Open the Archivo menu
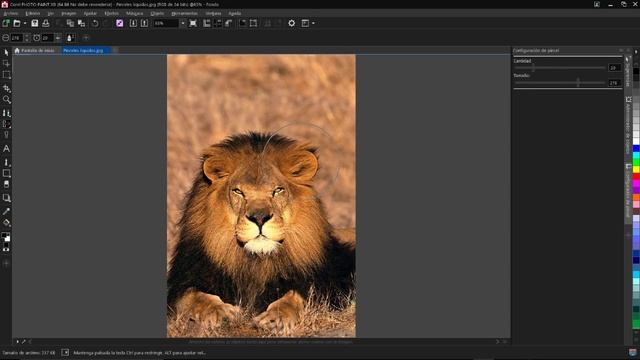640x360 pixels. [x=11, y=13]
